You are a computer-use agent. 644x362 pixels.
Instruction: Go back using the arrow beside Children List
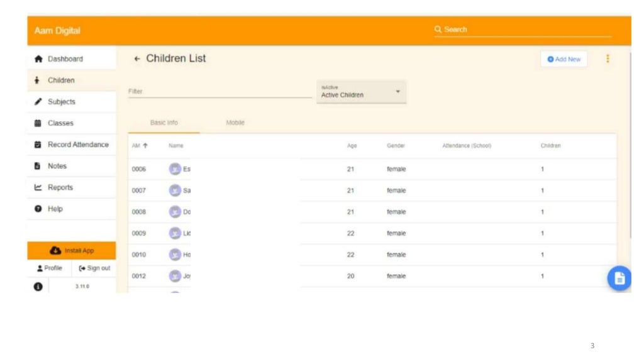pos(136,58)
